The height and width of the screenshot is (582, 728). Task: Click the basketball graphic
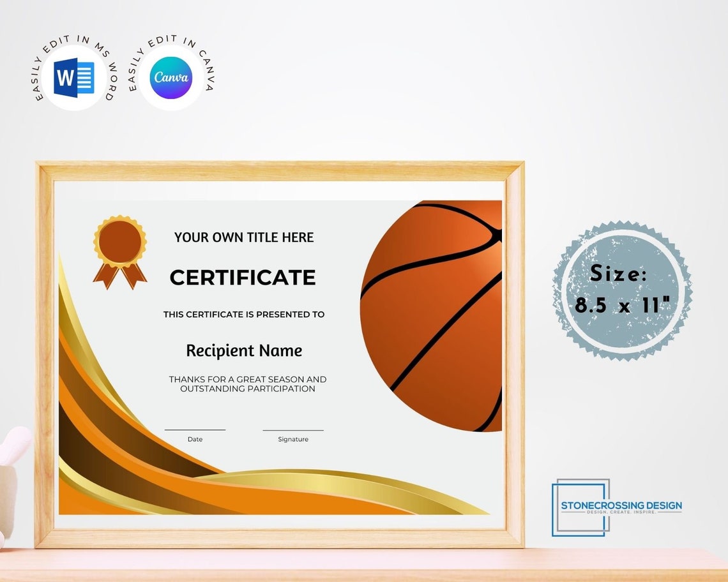pos(434,313)
